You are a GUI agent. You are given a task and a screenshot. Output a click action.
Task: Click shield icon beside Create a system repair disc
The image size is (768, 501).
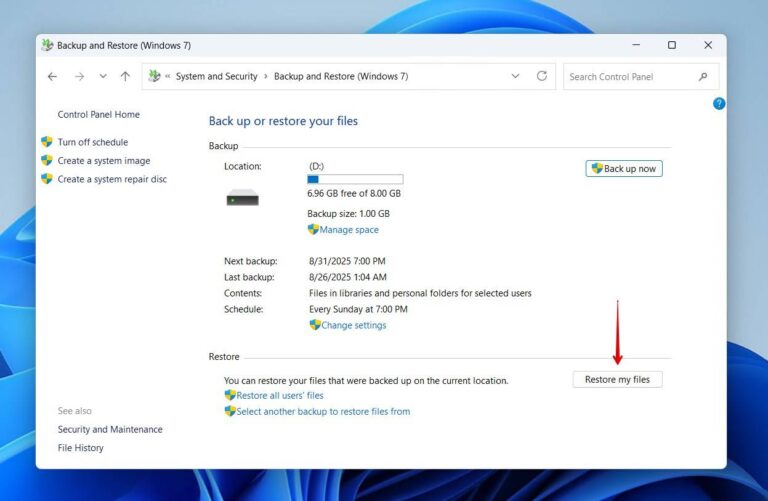point(47,179)
